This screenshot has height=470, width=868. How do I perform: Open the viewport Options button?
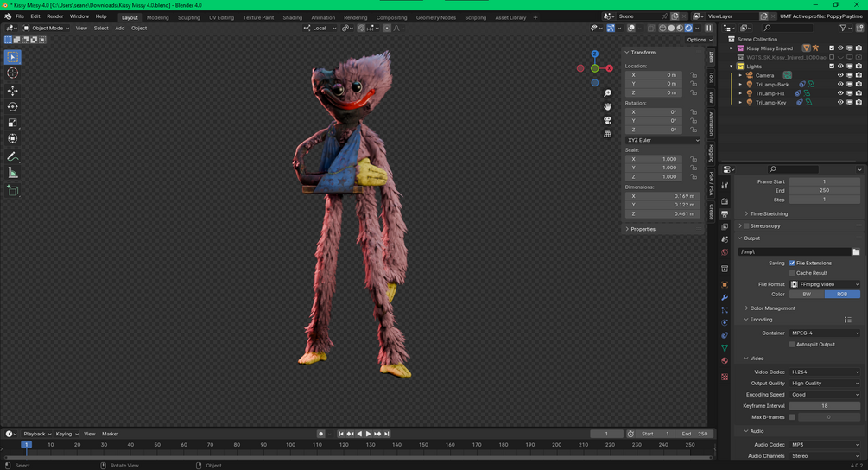coord(700,40)
